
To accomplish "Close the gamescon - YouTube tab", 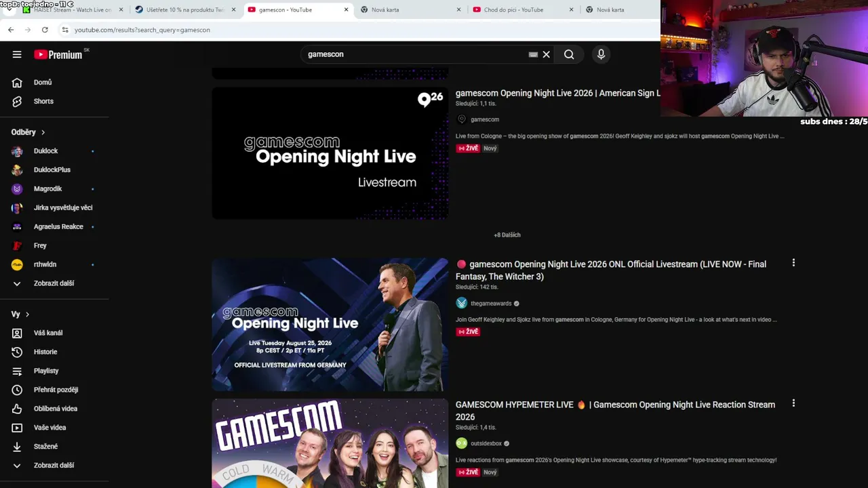I will [346, 9].
